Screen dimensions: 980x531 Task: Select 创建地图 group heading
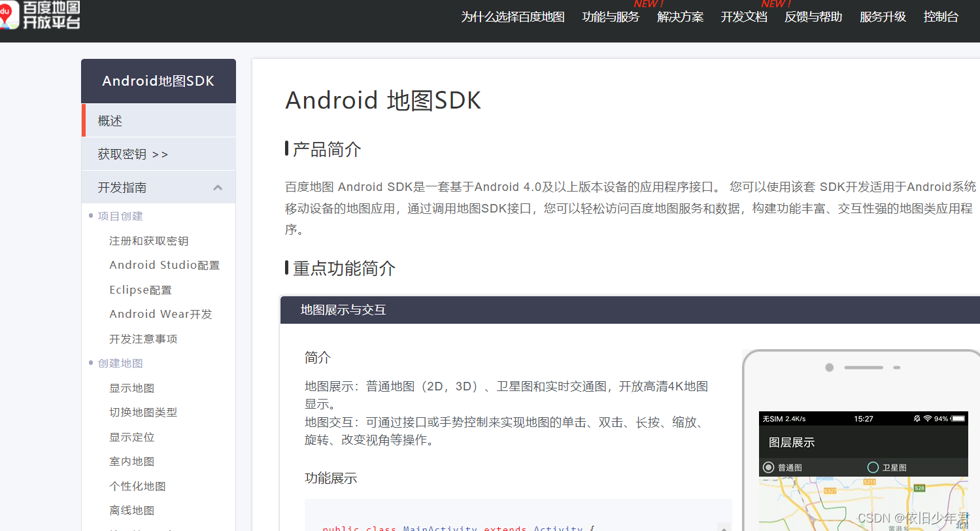coord(120,363)
